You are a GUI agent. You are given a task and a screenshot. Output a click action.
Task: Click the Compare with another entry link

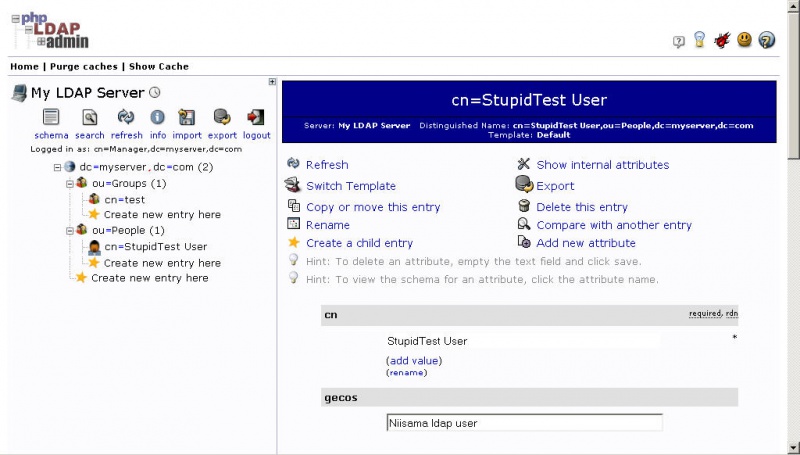click(614, 225)
